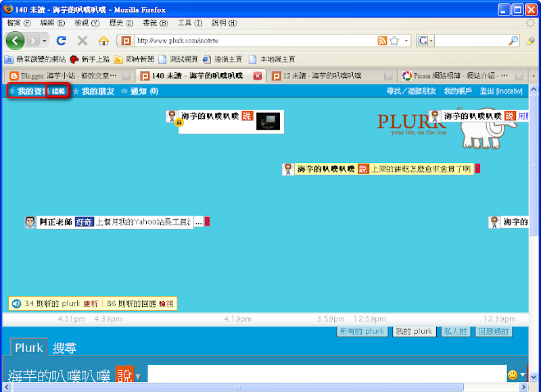Click 尋找／邀請朋友 link
This screenshot has width=541, height=392.
[x=411, y=91]
